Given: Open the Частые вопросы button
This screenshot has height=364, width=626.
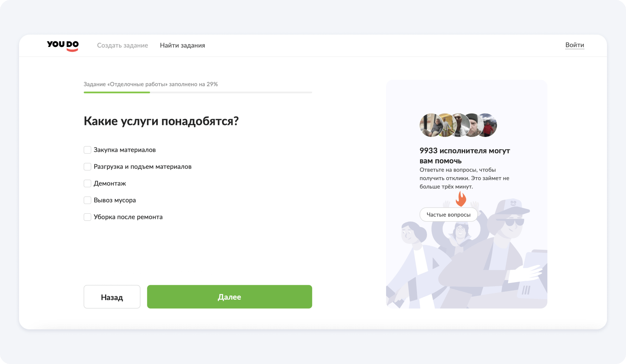Looking at the screenshot, I should (449, 214).
